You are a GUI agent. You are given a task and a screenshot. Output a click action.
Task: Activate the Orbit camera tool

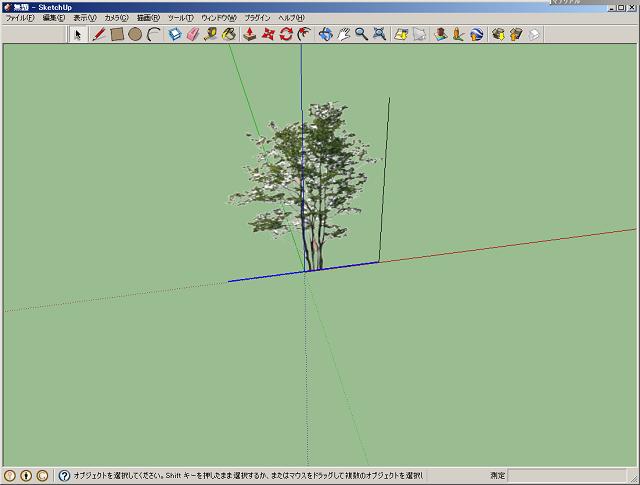click(325, 34)
